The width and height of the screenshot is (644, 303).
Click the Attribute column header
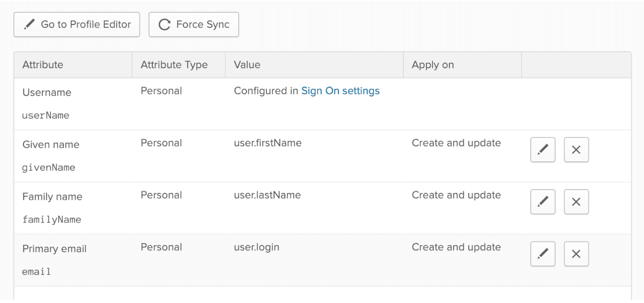pos(42,64)
